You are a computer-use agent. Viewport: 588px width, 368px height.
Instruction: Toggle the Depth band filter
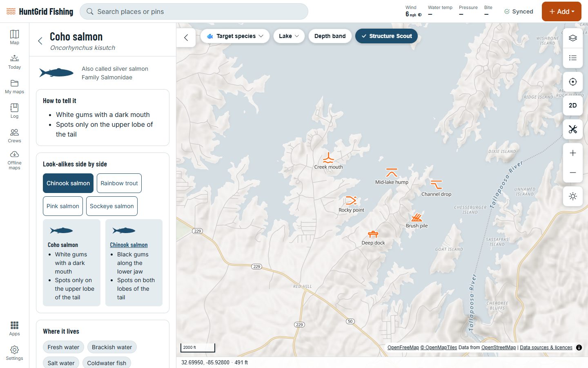point(330,36)
